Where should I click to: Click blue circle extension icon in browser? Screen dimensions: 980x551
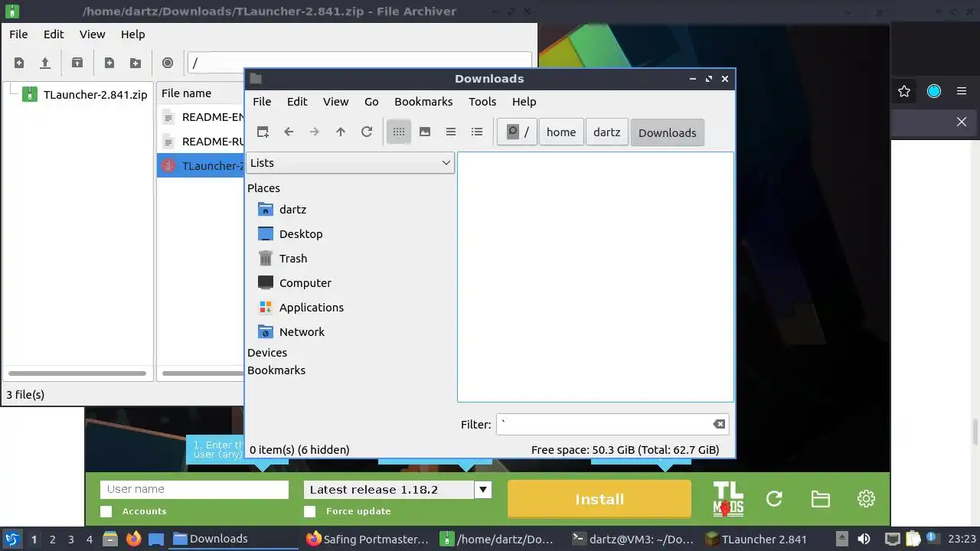pos(934,91)
